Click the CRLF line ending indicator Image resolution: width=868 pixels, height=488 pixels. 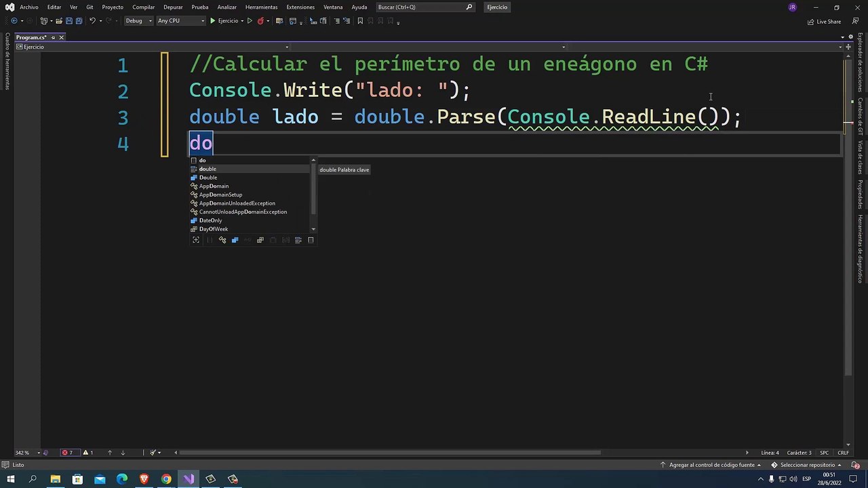point(844,453)
